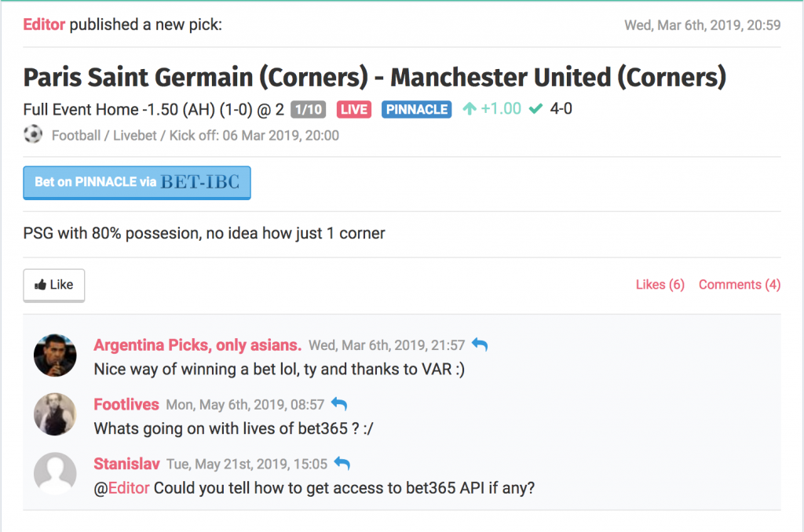Click the 1/10 stake badge
The width and height of the screenshot is (804, 532).
coord(308,109)
